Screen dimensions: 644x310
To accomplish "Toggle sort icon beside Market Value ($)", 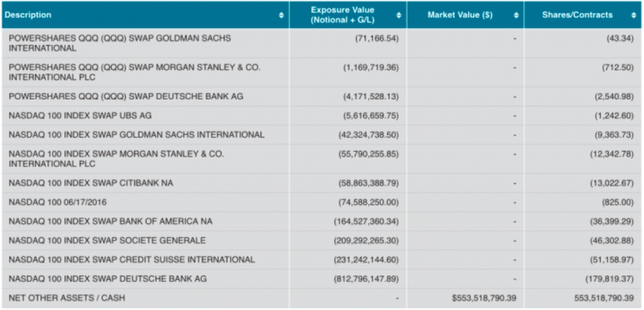I will (516, 15).
